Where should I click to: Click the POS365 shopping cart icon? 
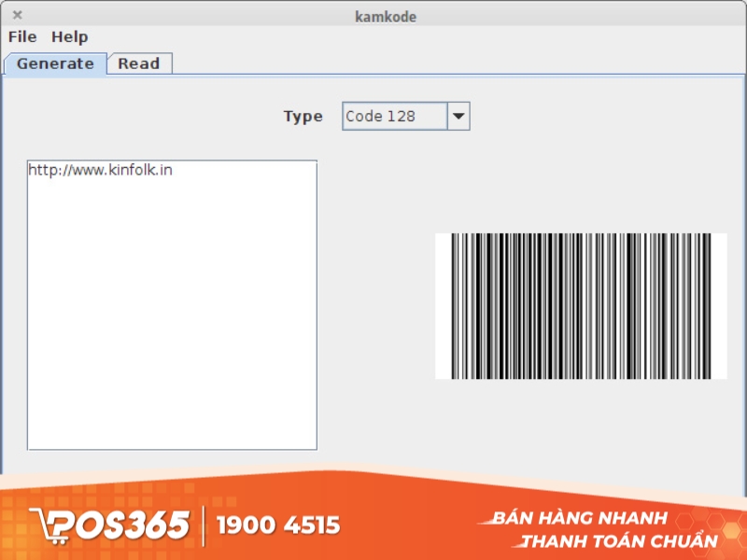point(48,525)
